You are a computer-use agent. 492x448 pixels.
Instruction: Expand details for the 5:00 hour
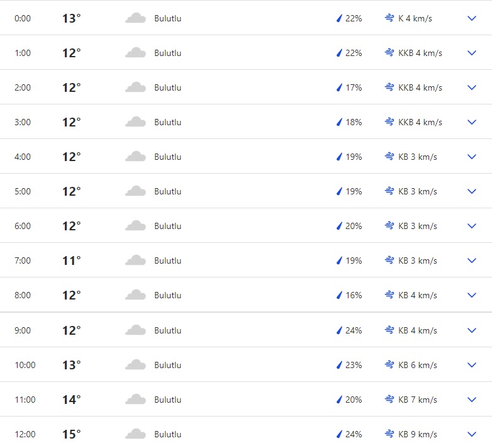tap(472, 191)
